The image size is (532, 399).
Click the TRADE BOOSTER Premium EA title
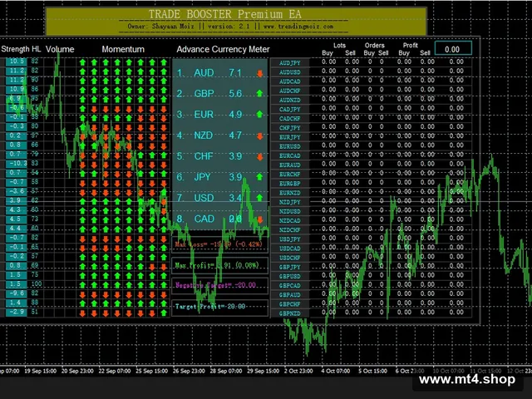point(225,14)
